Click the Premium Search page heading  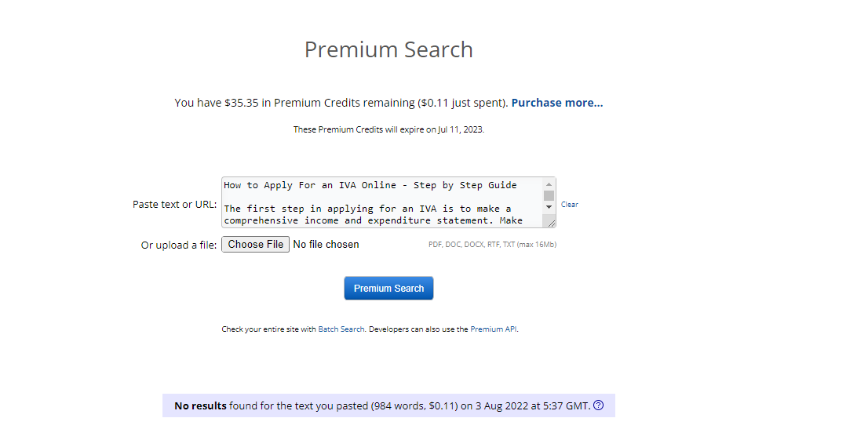click(x=388, y=49)
